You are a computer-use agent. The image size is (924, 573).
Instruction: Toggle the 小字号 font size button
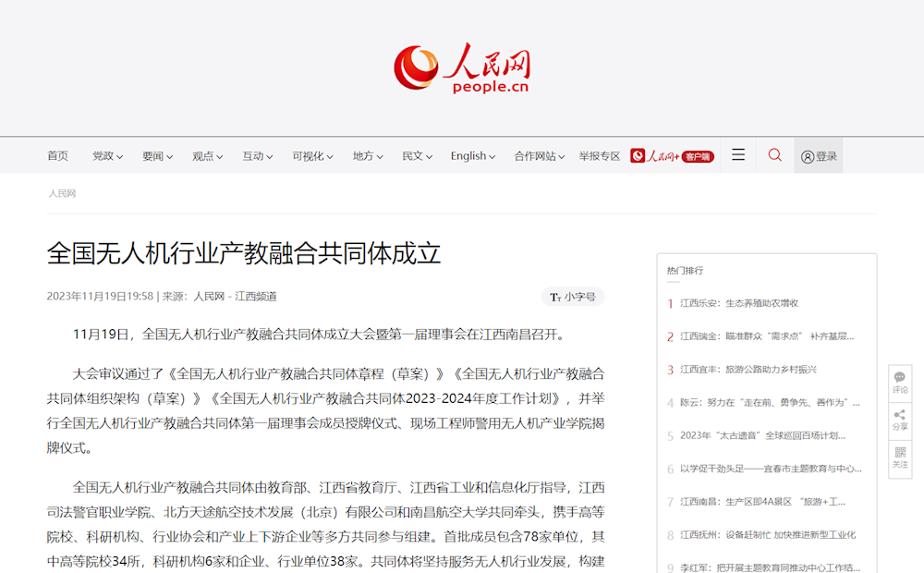[573, 297]
